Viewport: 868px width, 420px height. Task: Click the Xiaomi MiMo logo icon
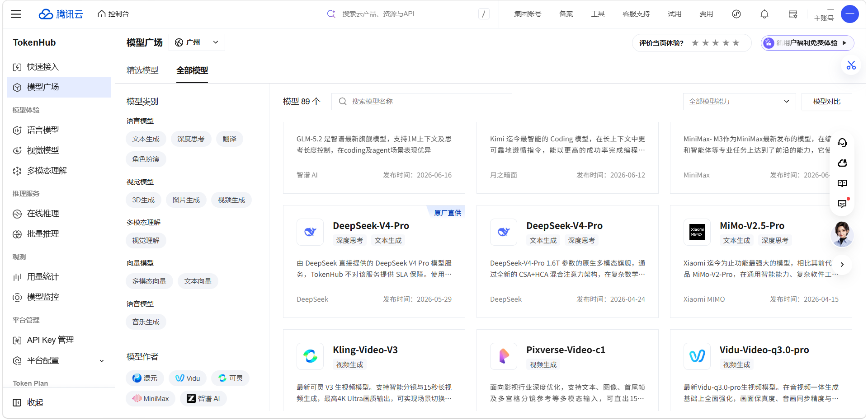click(697, 232)
